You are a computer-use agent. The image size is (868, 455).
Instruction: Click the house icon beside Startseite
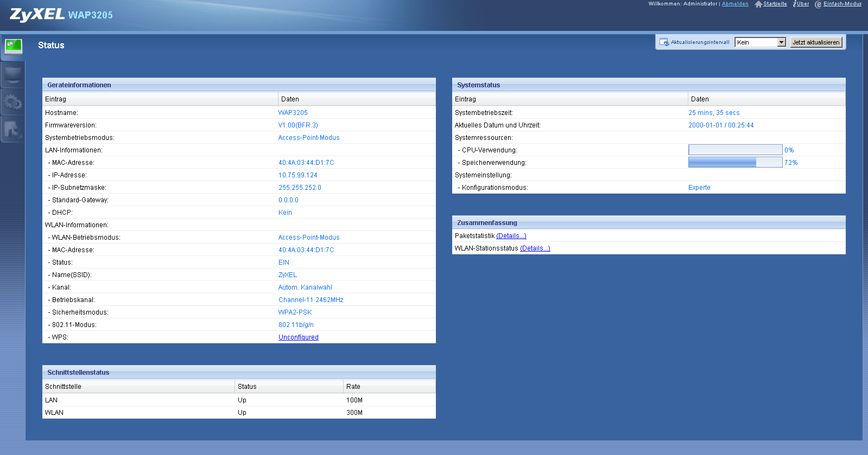[x=758, y=4]
